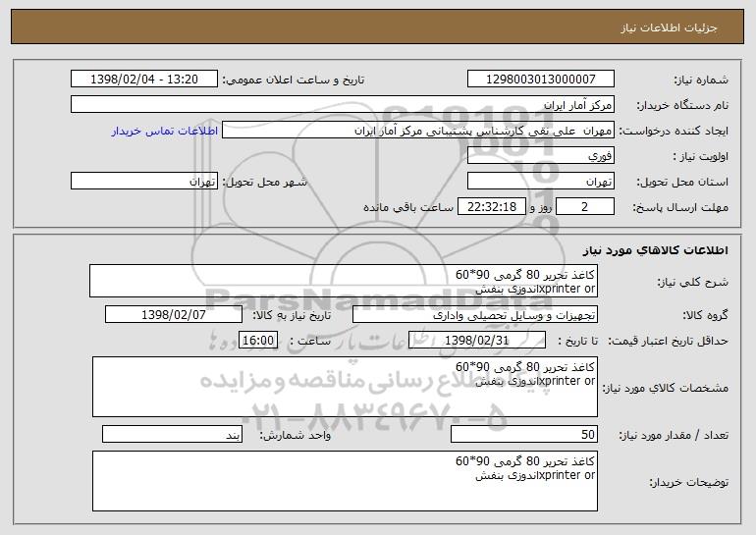The width and height of the screenshot is (756, 535).
Task: Select the request creator field مهران علی تقی
Action: point(418,131)
